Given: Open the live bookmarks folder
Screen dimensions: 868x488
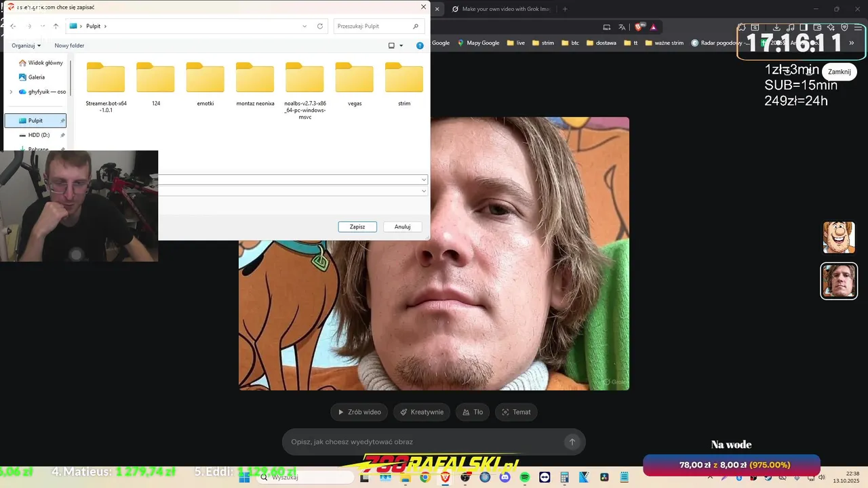Looking at the screenshot, I should pos(515,43).
